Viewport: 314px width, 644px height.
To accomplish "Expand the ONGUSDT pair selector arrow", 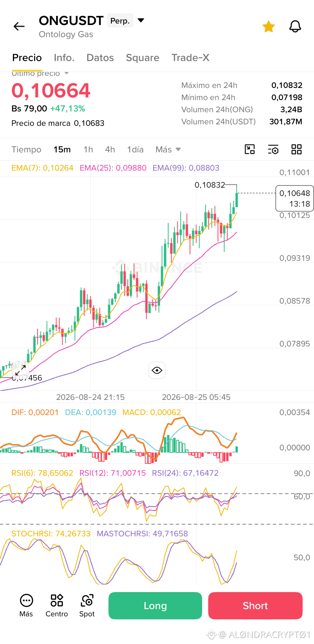I will click(x=141, y=20).
